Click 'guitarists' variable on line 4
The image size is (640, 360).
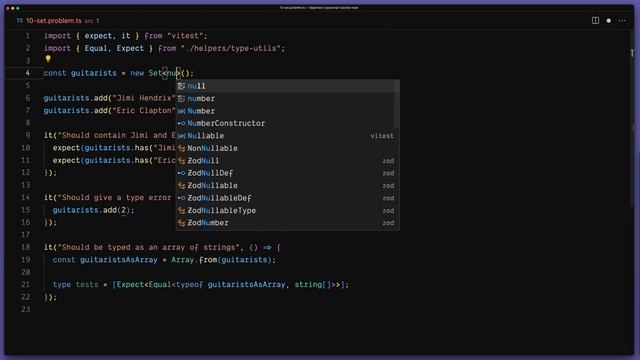(93, 73)
